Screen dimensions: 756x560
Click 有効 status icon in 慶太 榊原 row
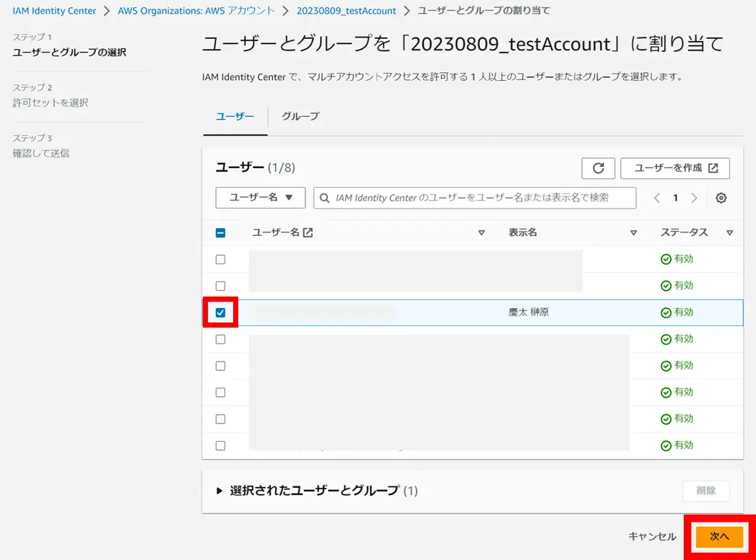click(x=666, y=312)
